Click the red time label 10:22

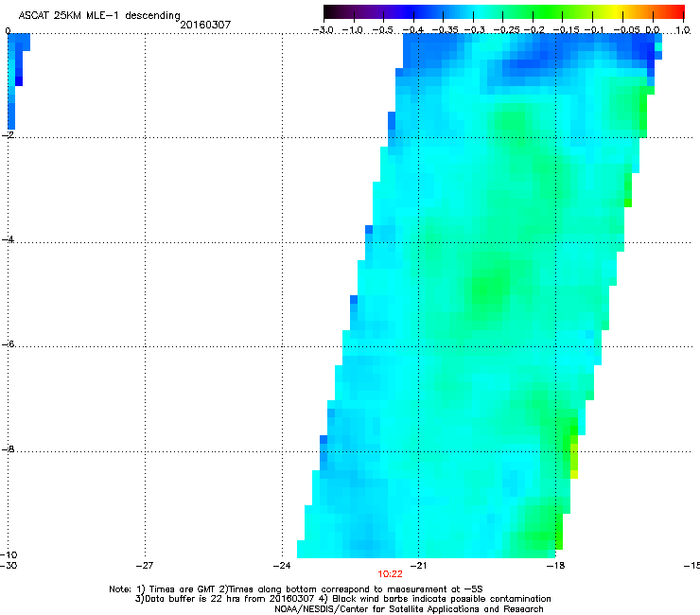(390, 574)
